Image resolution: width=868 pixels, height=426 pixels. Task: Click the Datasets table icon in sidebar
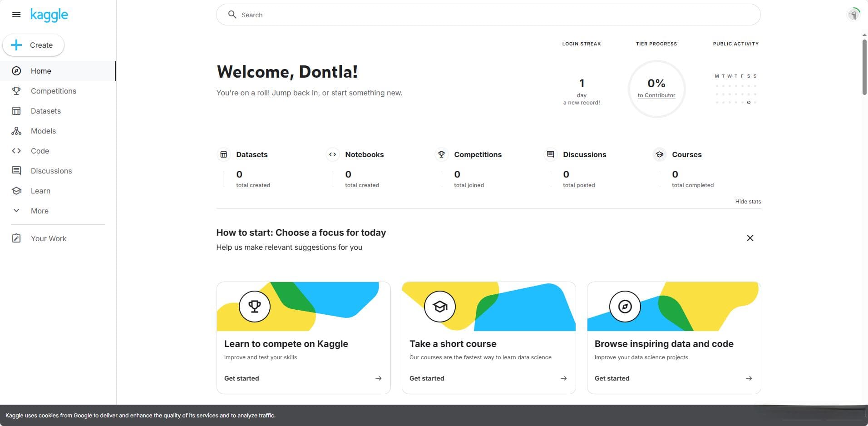click(16, 111)
